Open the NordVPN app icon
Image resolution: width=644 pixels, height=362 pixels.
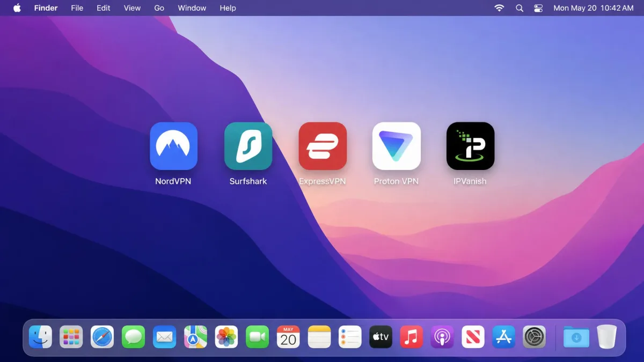(173, 146)
